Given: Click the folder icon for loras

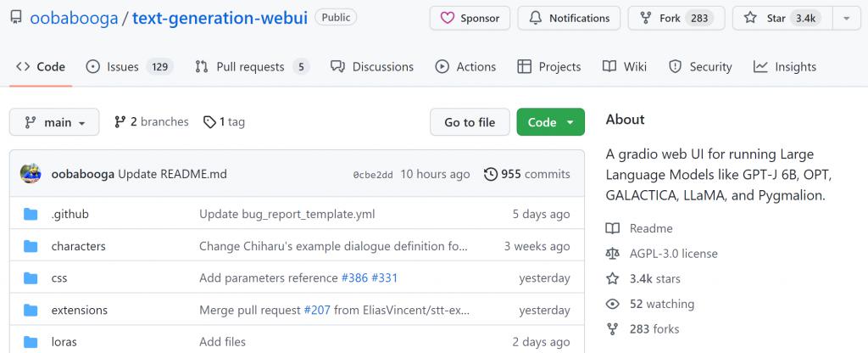Looking at the screenshot, I should 31,342.
